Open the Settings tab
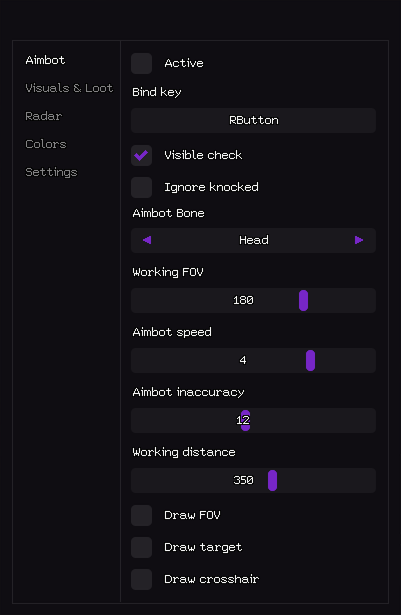The image size is (401, 615). [x=51, y=172]
